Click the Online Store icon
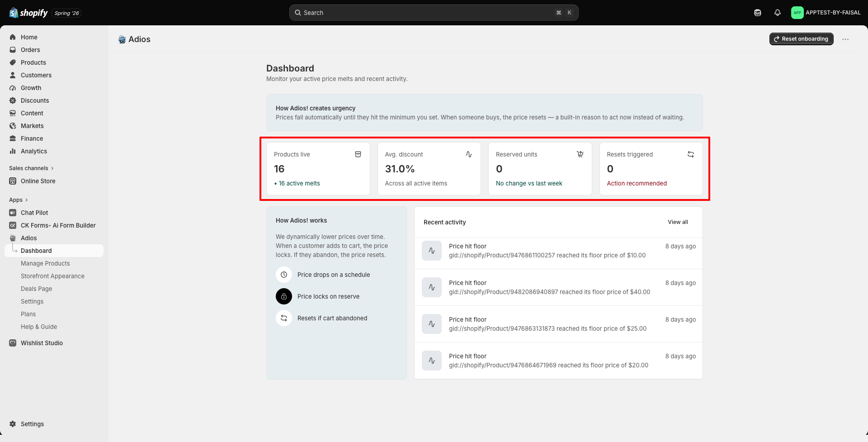The width and height of the screenshot is (868, 442). (13, 181)
